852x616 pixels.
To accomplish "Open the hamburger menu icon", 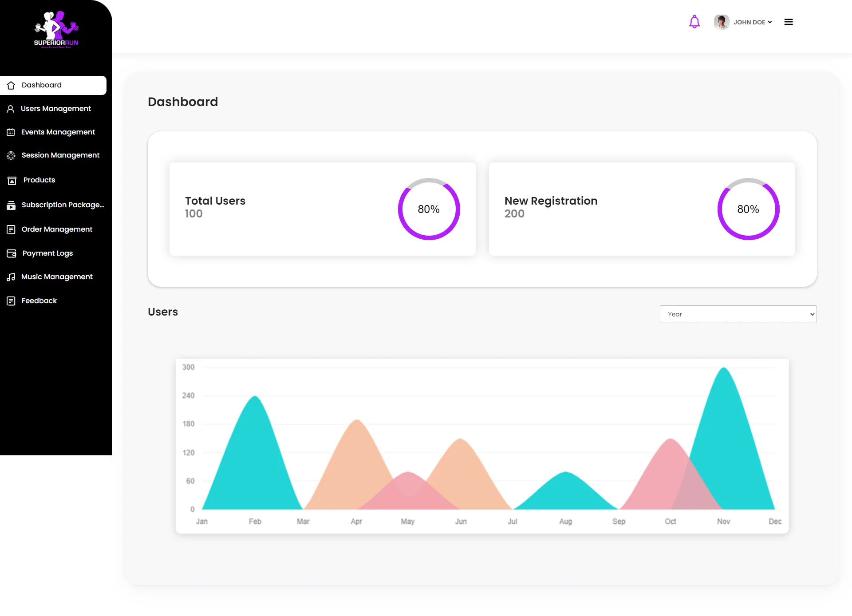I will (788, 22).
